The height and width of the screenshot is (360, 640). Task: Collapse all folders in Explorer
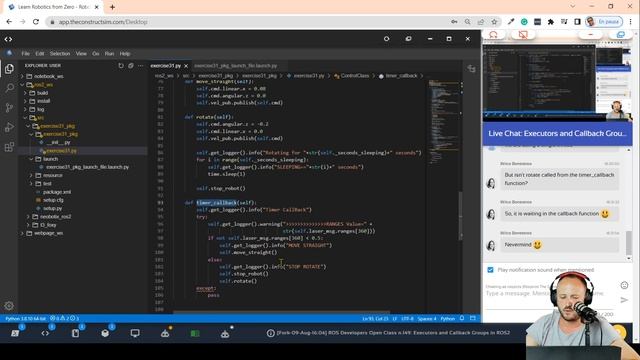(131, 65)
